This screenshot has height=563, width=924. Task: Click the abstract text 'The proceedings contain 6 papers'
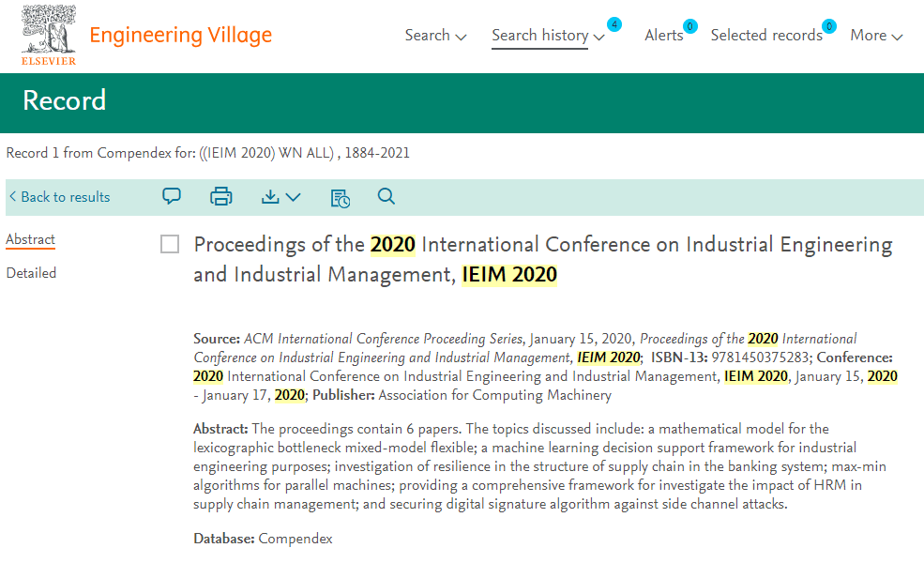click(x=357, y=429)
